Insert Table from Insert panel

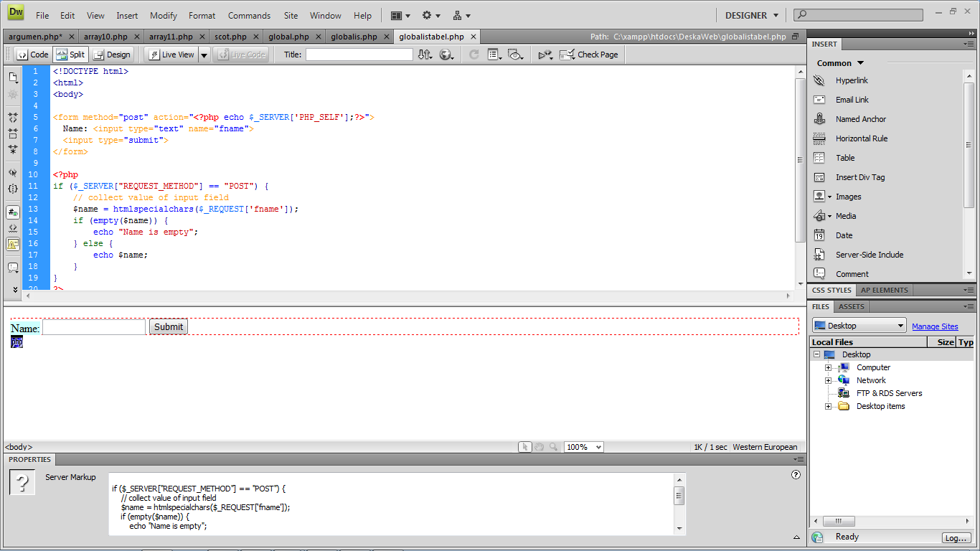[x=845, y=158]
